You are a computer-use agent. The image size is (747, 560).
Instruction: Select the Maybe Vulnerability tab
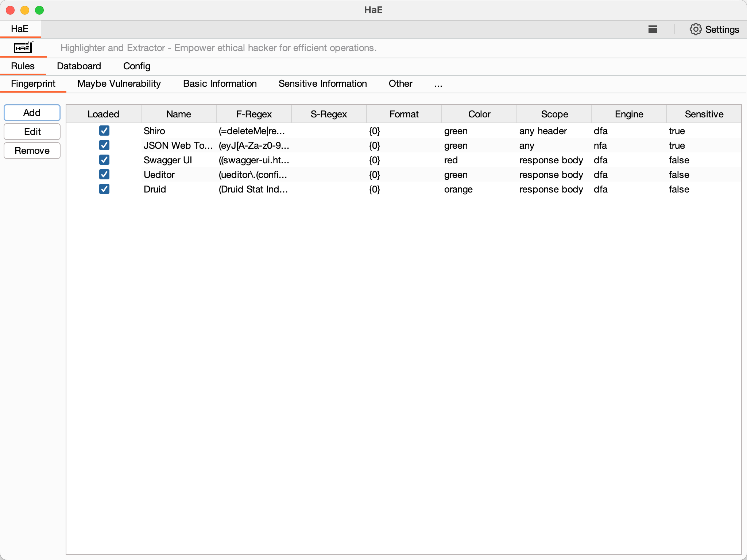[x=119, y=84]
